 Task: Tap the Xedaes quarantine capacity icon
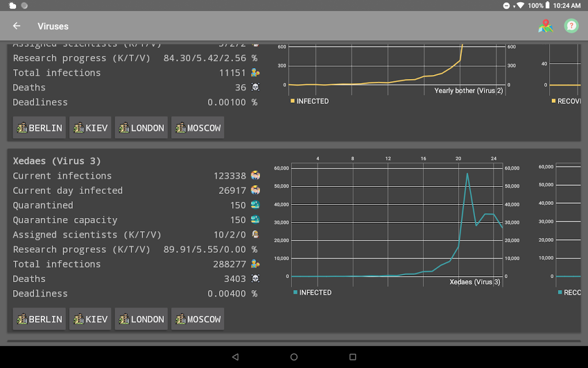pyautogui.click(x=255, y=219)
